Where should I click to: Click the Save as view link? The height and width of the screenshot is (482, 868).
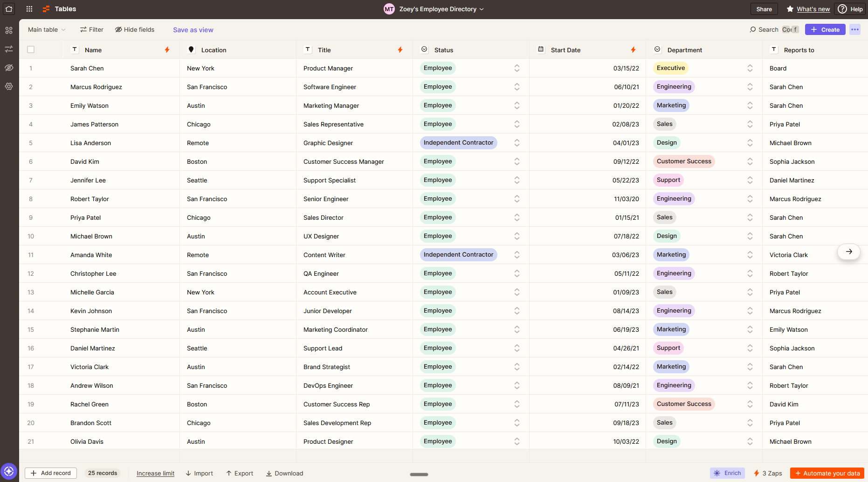pos(193,29)
